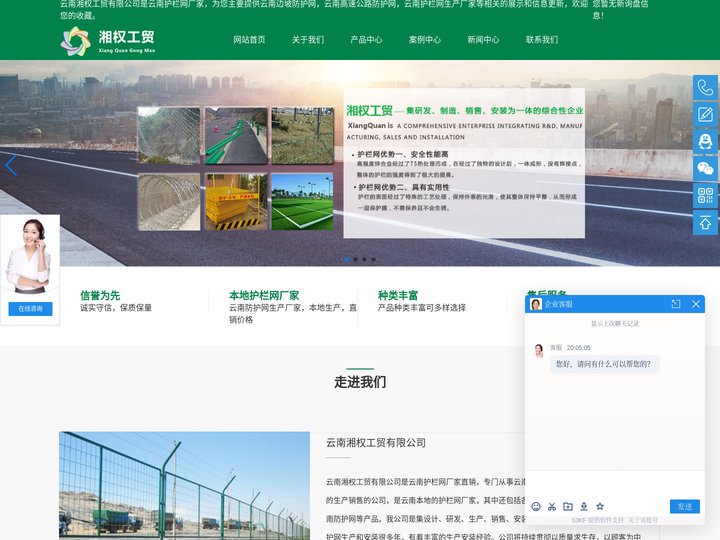This screenshot has height=540, width=720.
Task: Open emoji picker in chat window
Action: click(536, 506)
